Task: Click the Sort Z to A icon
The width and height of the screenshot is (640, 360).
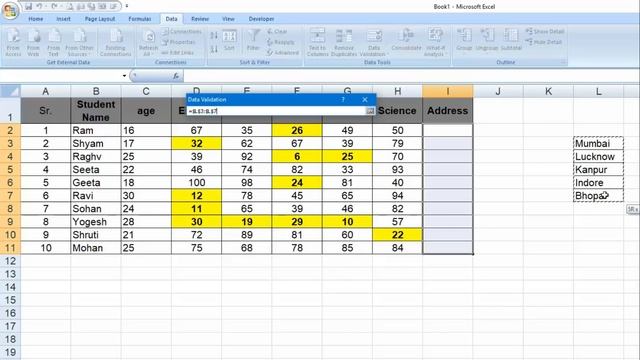Action: point(214,49)
